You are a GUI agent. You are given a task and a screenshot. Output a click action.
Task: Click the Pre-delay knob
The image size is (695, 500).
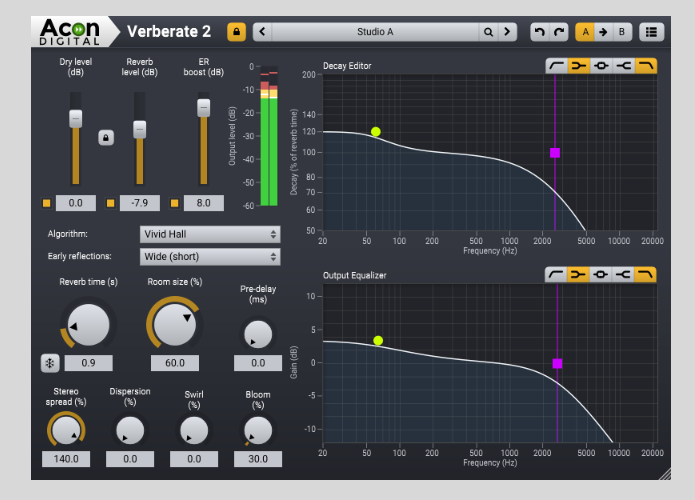(x=258, y=335)
